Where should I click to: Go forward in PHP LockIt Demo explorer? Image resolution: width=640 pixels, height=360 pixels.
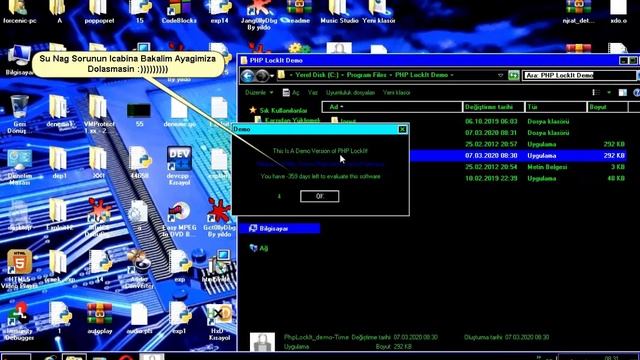(x=262, y=76)
